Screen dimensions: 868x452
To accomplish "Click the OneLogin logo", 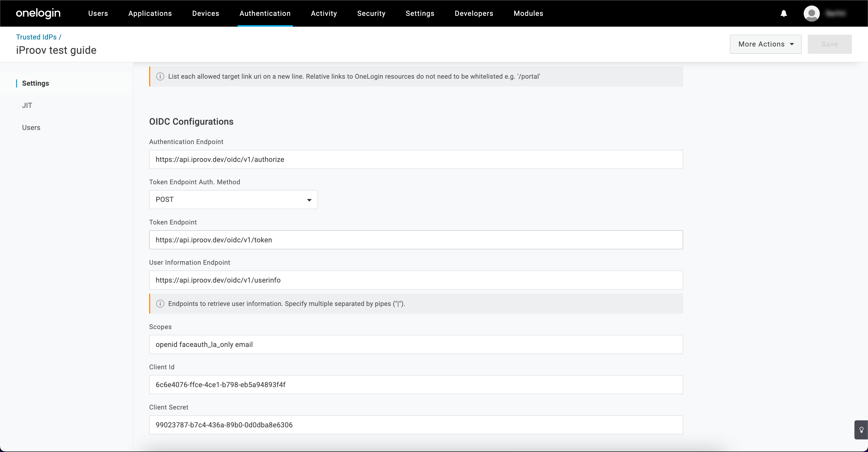I will pyautogui.click(x=38, y=13).
